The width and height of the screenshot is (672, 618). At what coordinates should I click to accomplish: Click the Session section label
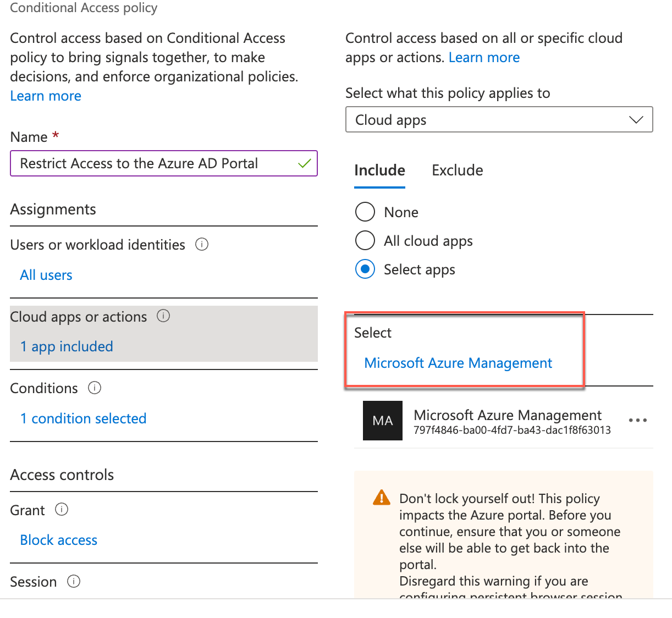click(34, 582)
